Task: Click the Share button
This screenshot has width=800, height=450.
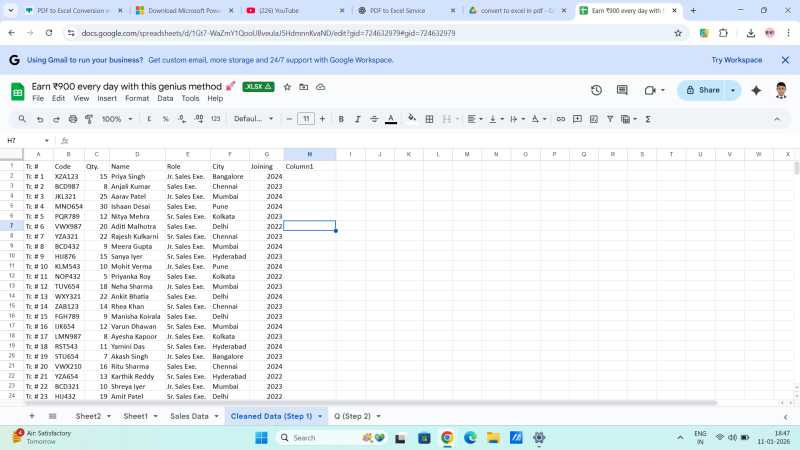Action: (x=702, y=90)
